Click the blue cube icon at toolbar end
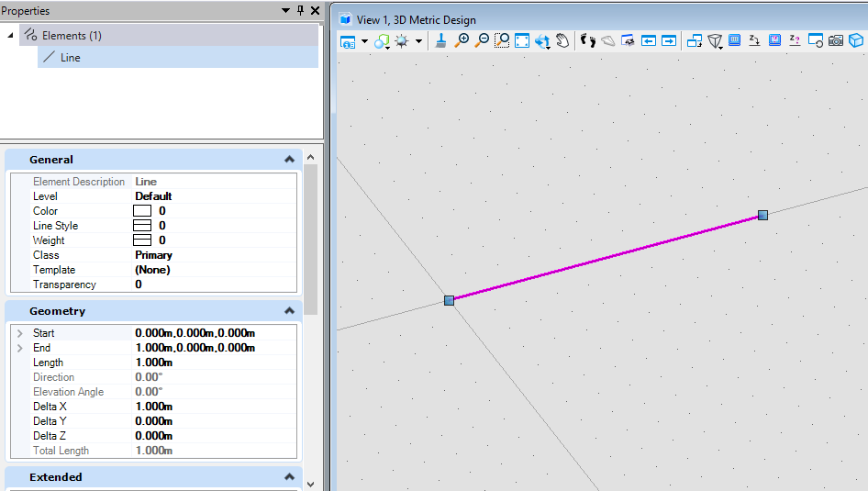 (856, 40)
